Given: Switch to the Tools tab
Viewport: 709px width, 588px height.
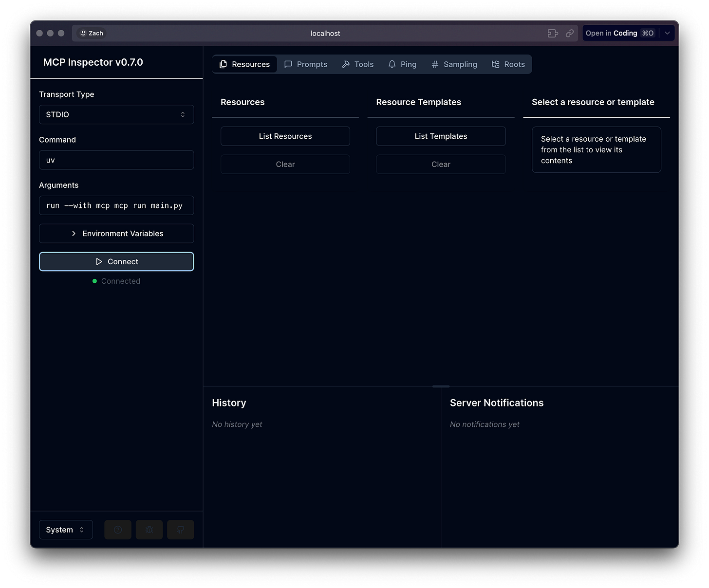Looking at the screenshot, I should (x=358, y=64).
